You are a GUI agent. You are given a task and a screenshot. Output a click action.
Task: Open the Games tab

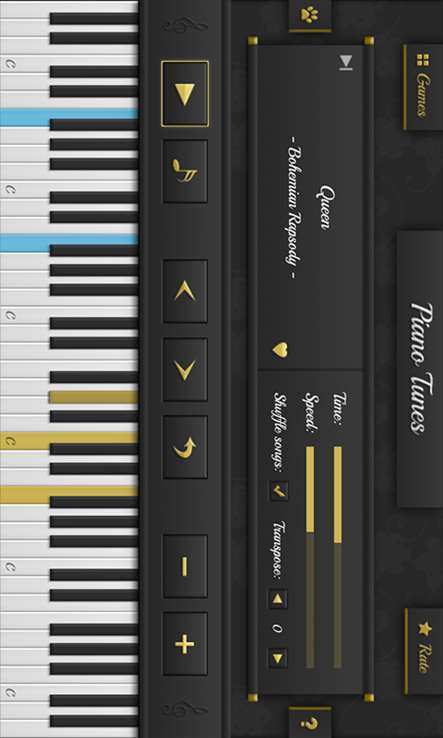tap(423, 88)
